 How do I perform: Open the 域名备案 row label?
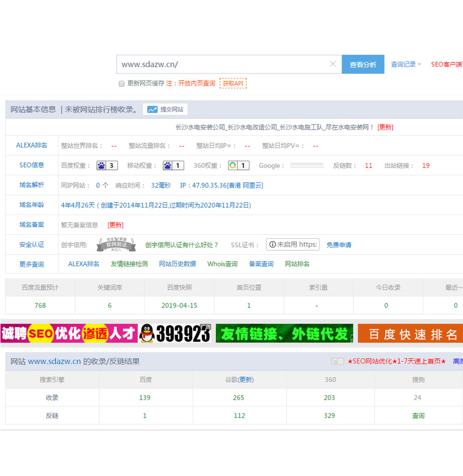[x=31, y=225]
